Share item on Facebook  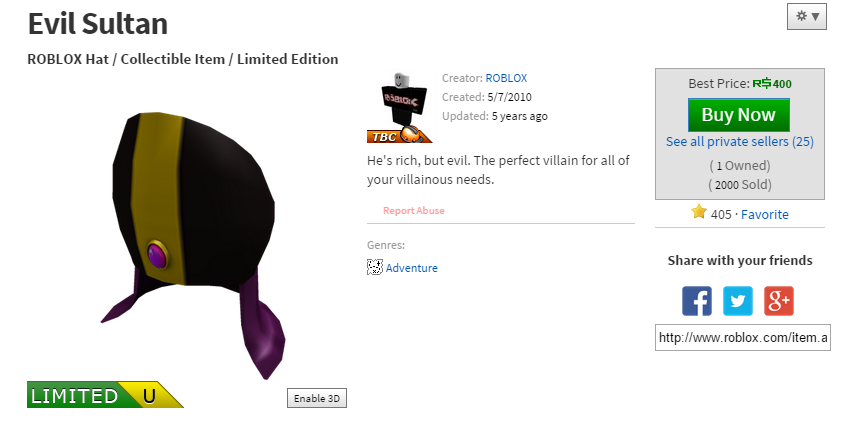697,301
